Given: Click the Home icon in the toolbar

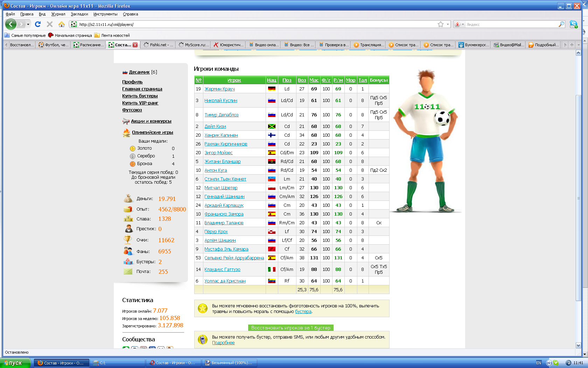Looking at the screenshot, I should coord(62,24).
